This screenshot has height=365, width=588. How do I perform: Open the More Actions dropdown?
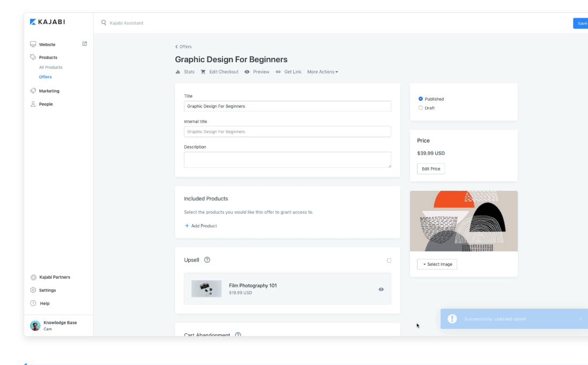[323, 72]
